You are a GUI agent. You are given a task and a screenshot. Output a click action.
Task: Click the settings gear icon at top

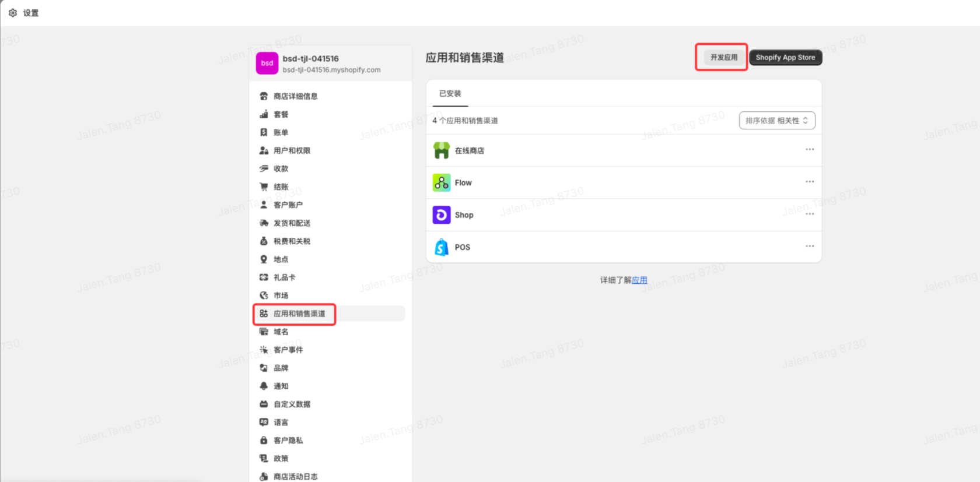[x=13, y=13]
